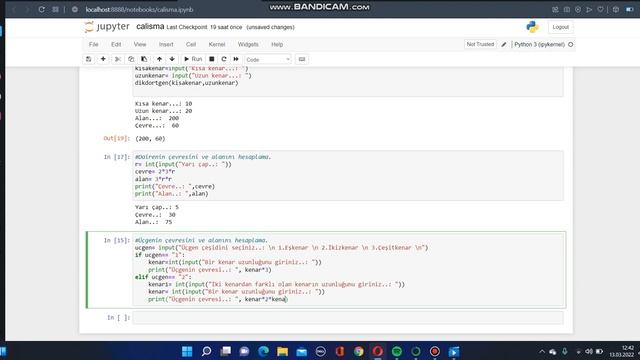Open the cell type Code dropdown

(x=268, y=60)
